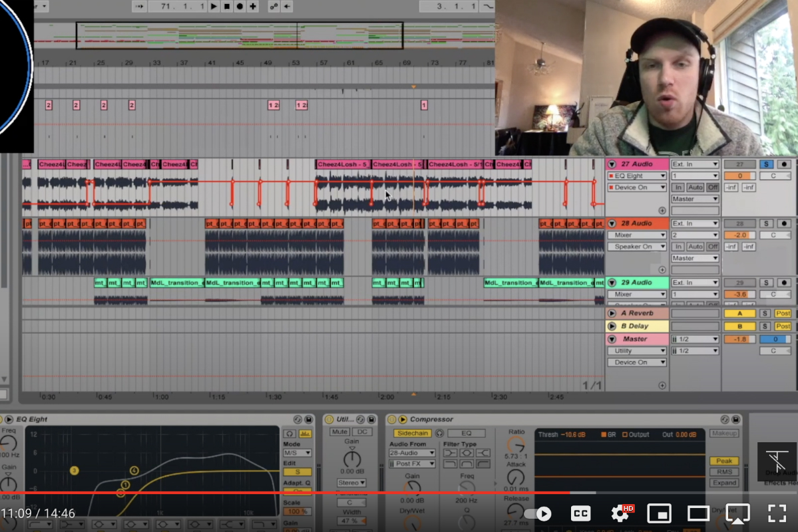The image size is (798, 532).
Task: Toggle the EQ Eight spectrum analyzer button
Action: [x=305, y=434]
